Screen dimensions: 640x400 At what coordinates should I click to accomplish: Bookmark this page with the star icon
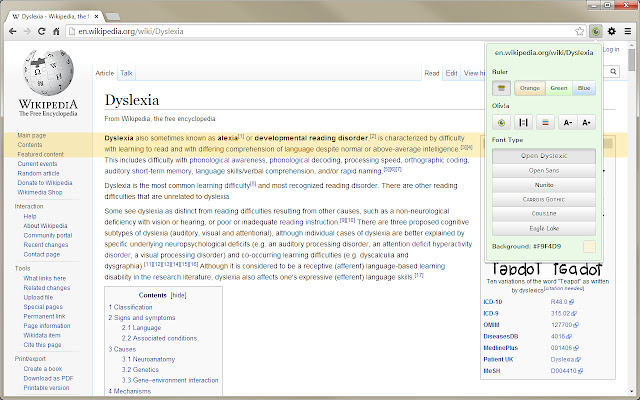[x=579, y=31]
